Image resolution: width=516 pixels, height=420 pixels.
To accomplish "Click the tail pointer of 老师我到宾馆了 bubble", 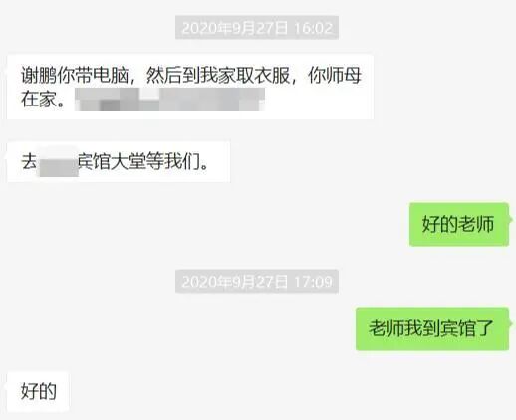I will point(512,323).
